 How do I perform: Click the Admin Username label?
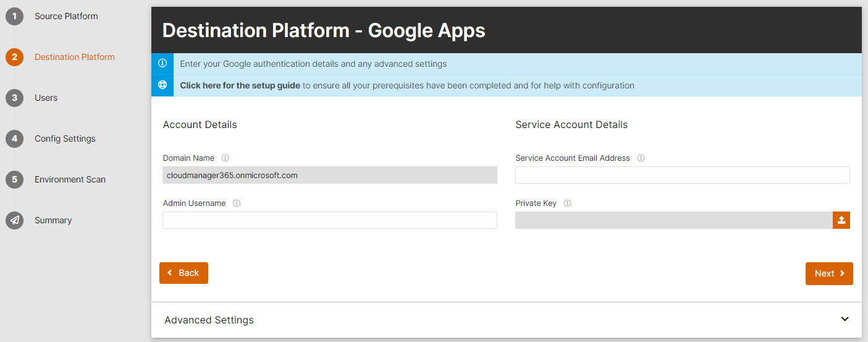pos(195,203)
